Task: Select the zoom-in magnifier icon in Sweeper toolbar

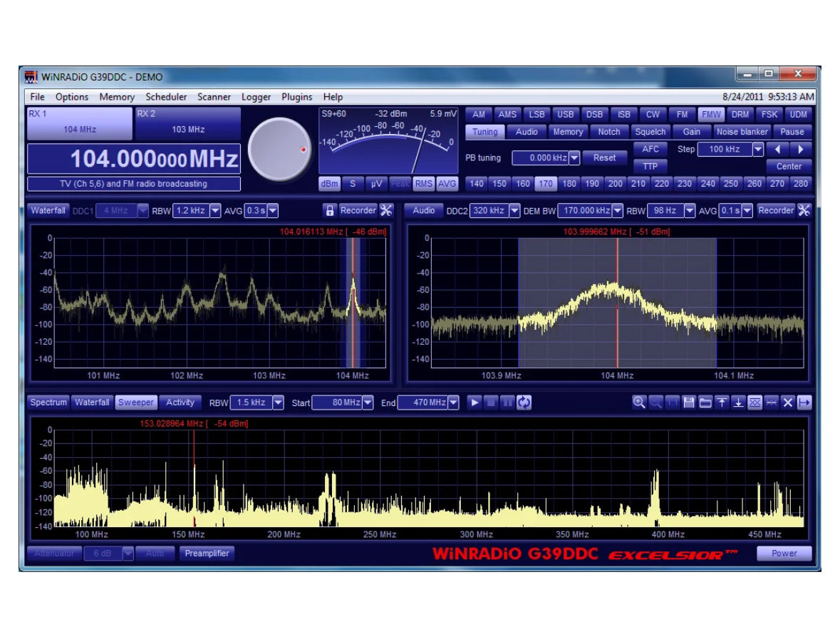Action: click(x=638, y=402)
